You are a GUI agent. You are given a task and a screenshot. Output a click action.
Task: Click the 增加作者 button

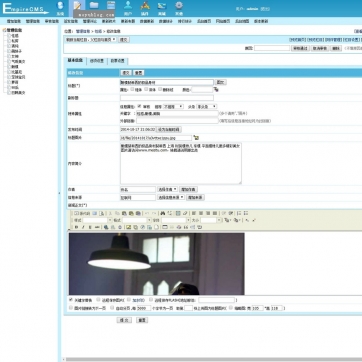pos(189,189)
